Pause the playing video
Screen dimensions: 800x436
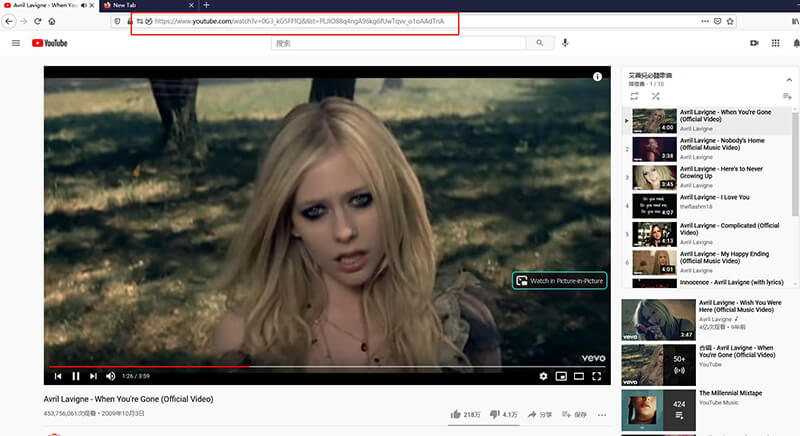click(x=76, y=376)
